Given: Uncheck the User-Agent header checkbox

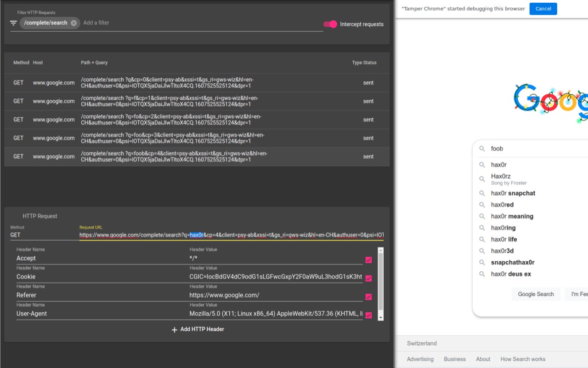Looking at the screenshot, I should [x=368, y=315].
